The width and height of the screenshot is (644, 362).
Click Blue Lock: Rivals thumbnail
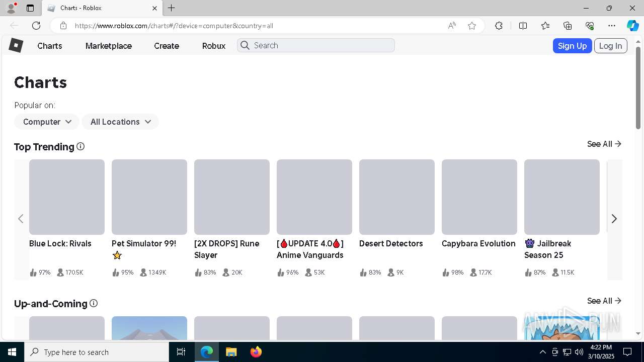click(67, 197)
